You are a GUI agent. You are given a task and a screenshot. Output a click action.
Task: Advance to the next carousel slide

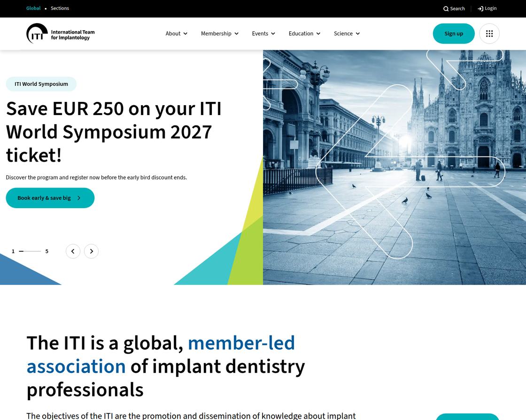(91, 251)
